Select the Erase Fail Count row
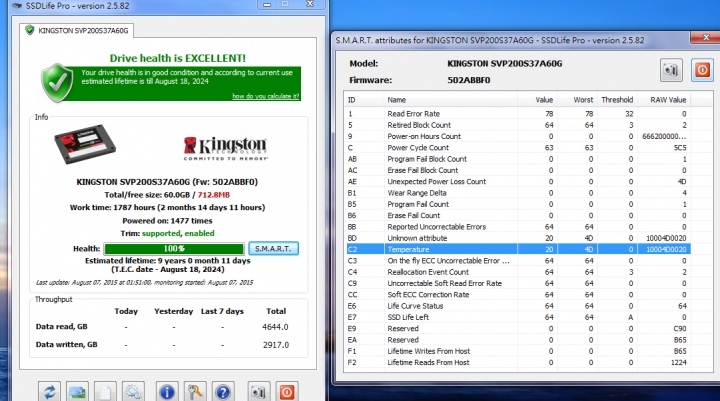 [x=518, y=215]
